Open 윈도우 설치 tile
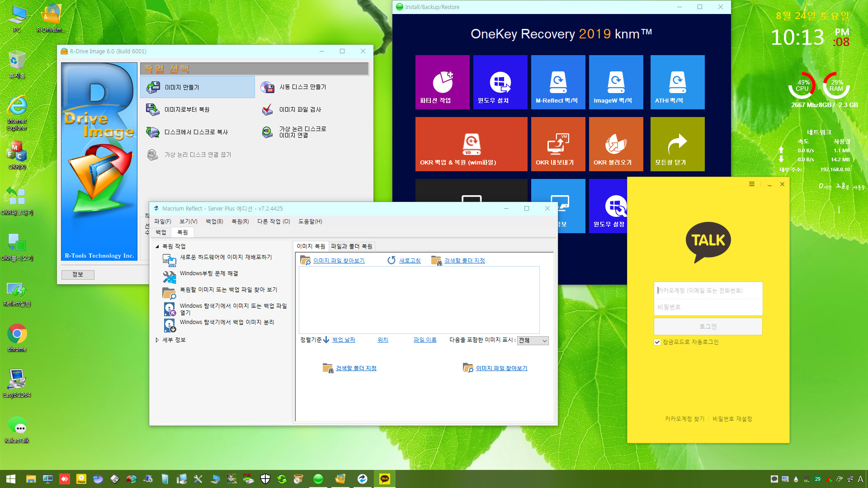This screenshot has width=868, height=488. tap(500, 82)
